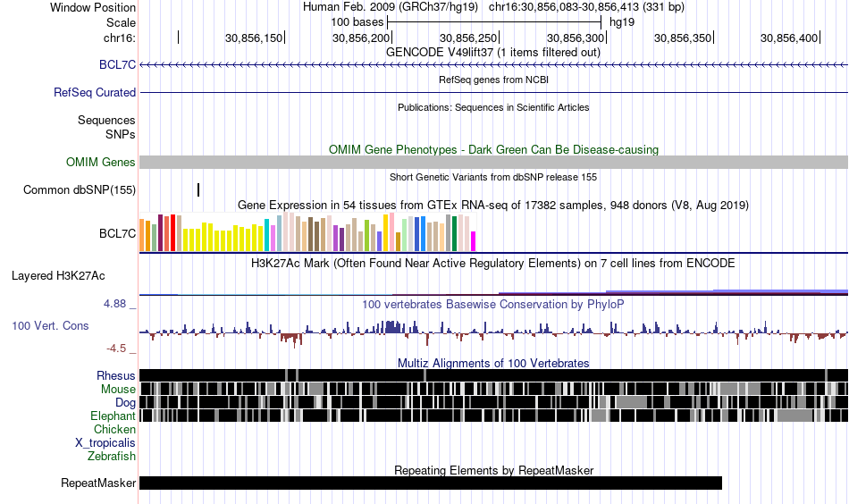Click the SNPs track label

[x=121, y=134]
